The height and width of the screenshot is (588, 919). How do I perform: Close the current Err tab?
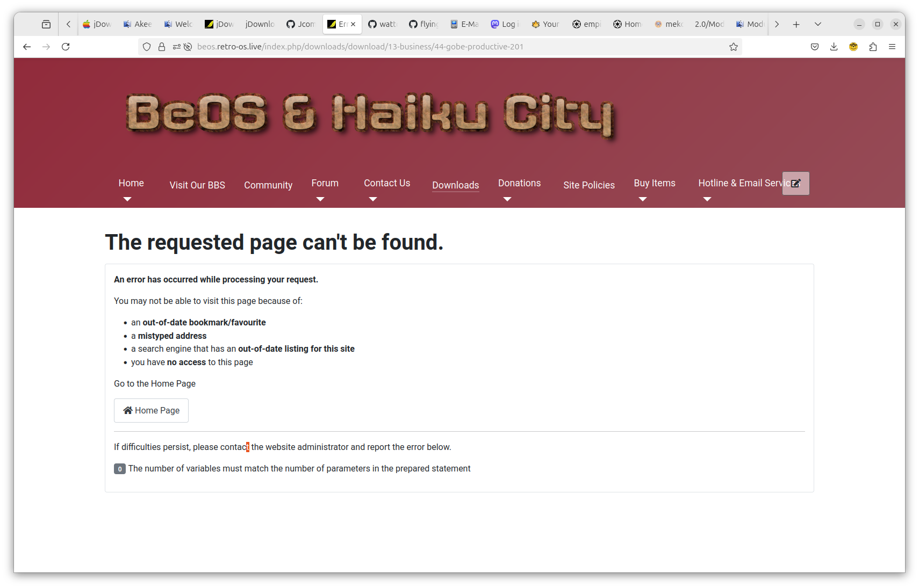pos(353,24)
